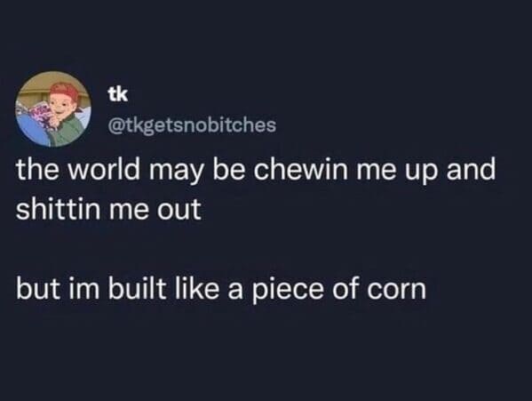Click the word "built" in the tweet

pyautogui.click(x=137, y=289)
